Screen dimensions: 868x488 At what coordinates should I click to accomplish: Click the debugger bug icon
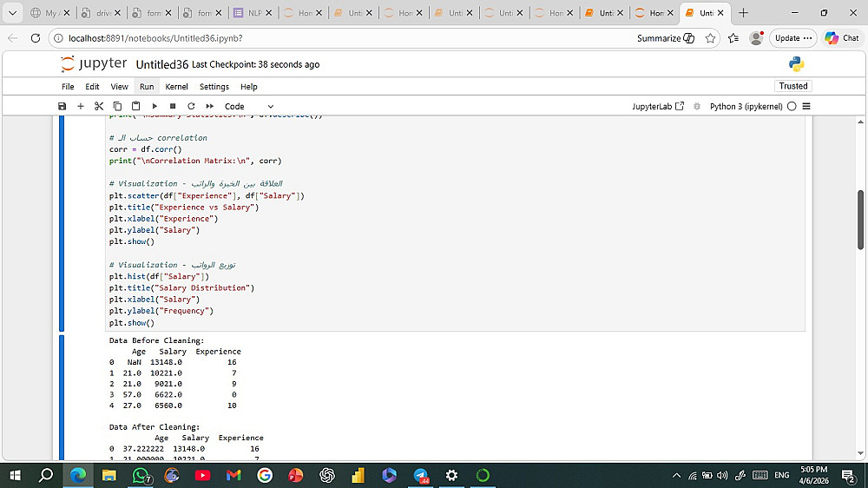(697, 106)
